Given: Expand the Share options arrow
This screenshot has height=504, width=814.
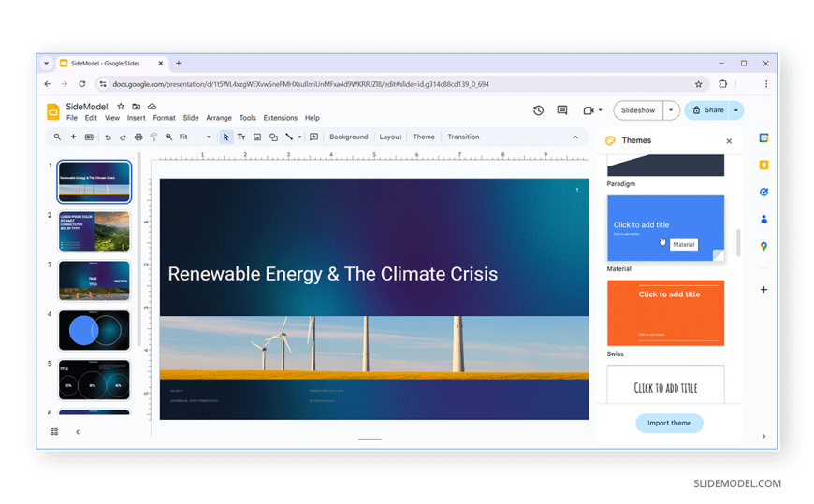Looking at the screenshot, I should 736,110.
